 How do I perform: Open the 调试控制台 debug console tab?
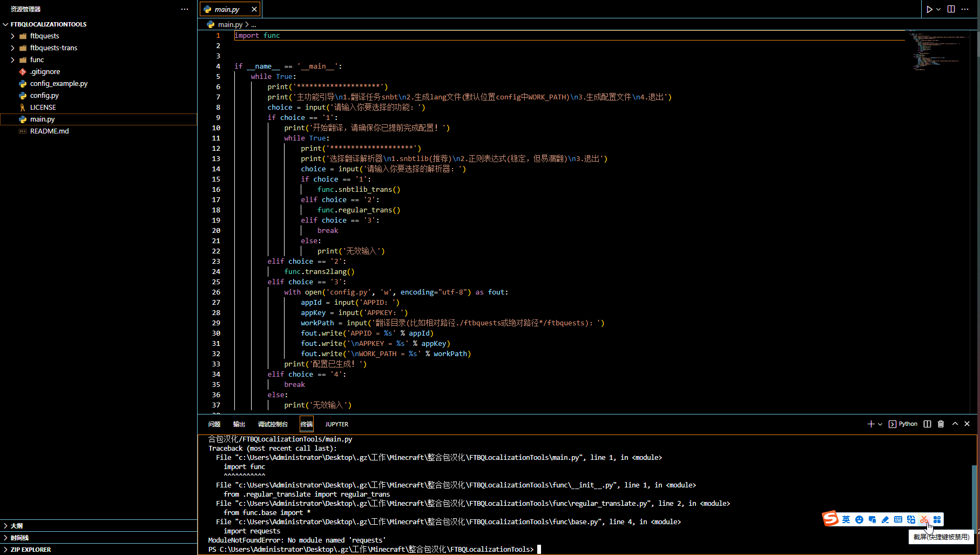[273, 424]
